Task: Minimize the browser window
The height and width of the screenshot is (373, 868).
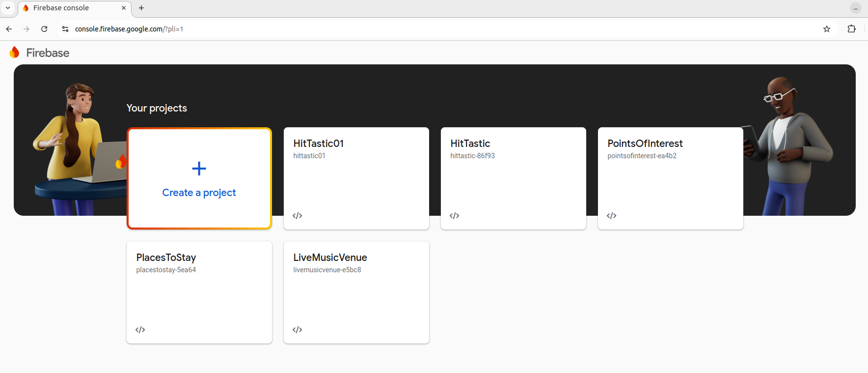Action: (x=856, y=8)
